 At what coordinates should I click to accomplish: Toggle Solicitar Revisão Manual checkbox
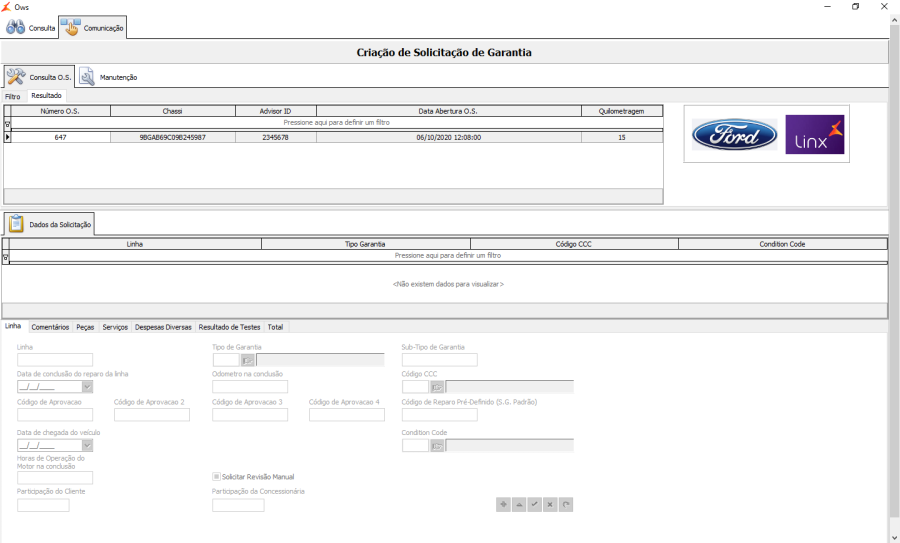click(x=216, y=476)
